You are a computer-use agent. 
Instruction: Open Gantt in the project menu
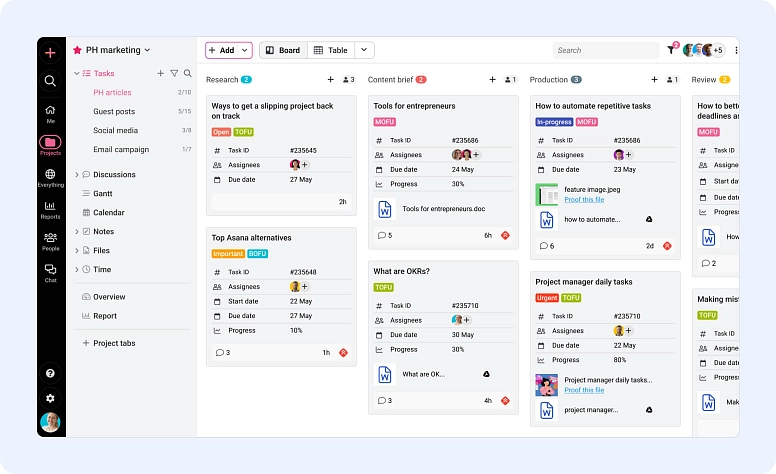[x=104, y=193]
